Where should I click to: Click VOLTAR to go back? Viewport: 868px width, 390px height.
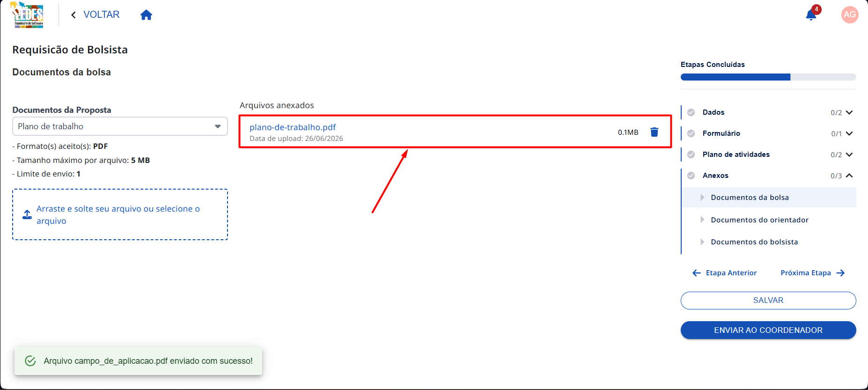pyautogui.click(x=101, y=15)
